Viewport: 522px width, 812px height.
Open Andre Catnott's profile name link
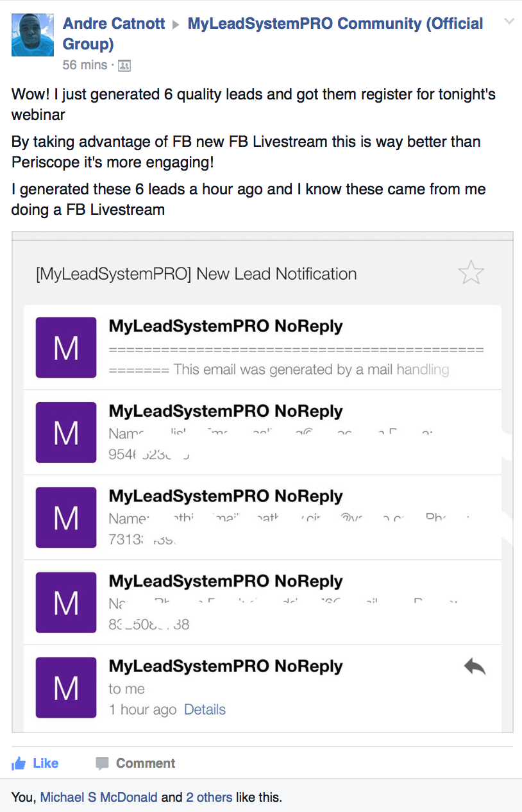click(x=114, y=24)
